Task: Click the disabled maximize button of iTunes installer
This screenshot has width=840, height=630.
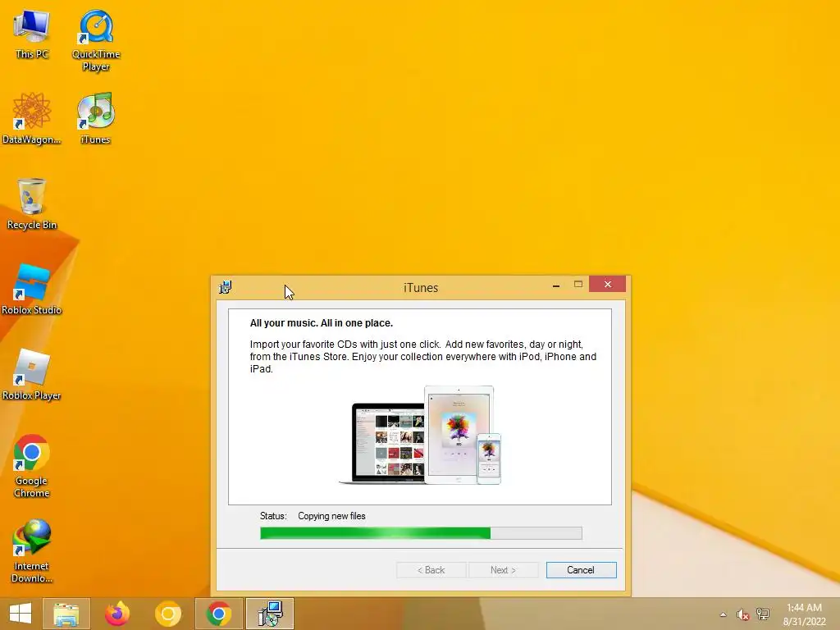Action: click(x=578, y=285)
